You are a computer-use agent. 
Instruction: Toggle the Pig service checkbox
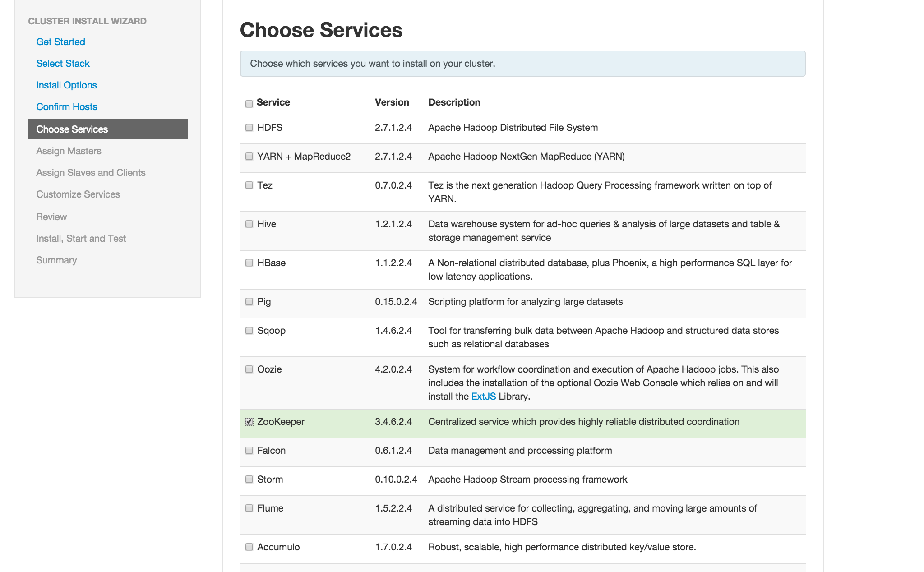click(249, 302)
